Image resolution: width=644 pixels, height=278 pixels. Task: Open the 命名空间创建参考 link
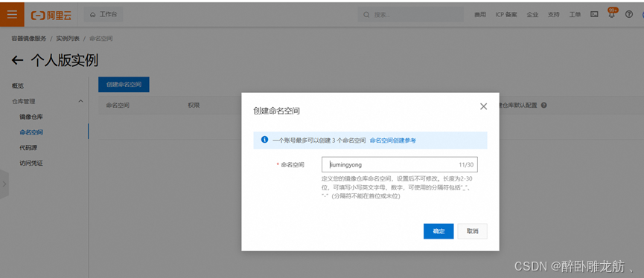[392, 140]
